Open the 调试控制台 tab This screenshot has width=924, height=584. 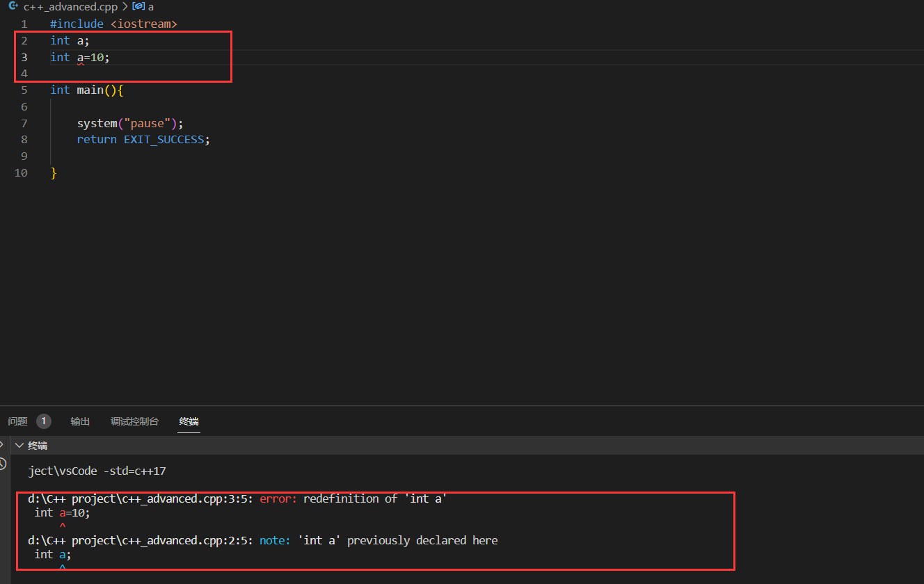pyautogui.click(x=134, y=421)
